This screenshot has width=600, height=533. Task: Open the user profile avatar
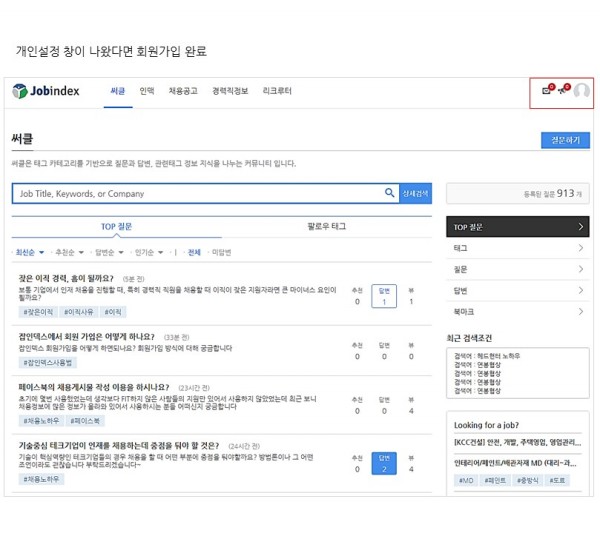tap(581, 92)
